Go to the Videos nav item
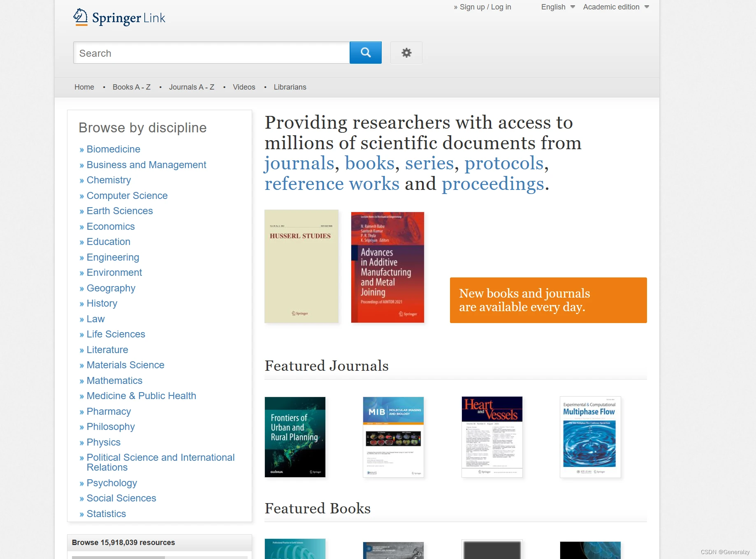756x559 pixels. tap(244, 87)
